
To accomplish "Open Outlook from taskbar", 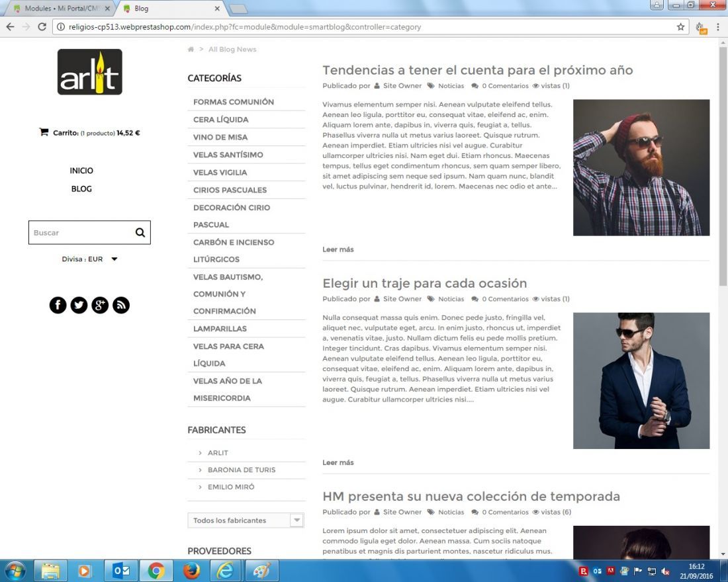I will tap(121, 570).
